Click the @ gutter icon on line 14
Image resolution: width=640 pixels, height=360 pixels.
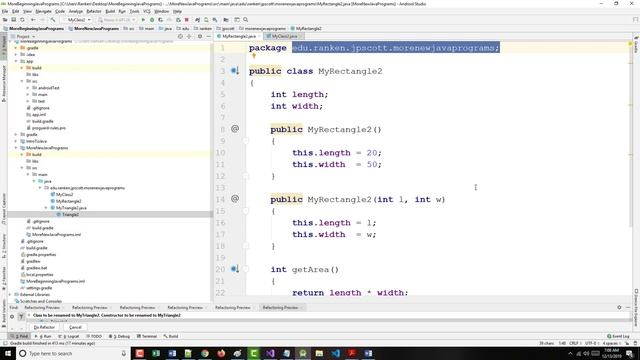tap(235, 199)
